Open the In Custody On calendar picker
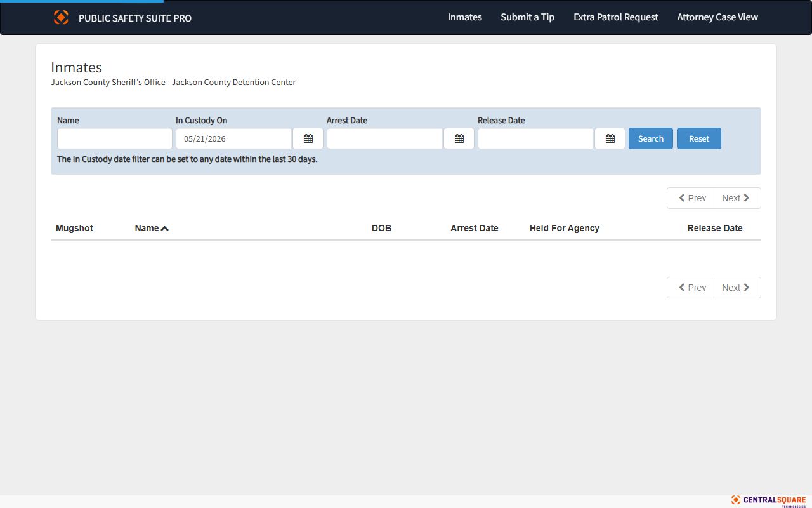The height and width of the screenshot is (508, 812). point(308,138)
